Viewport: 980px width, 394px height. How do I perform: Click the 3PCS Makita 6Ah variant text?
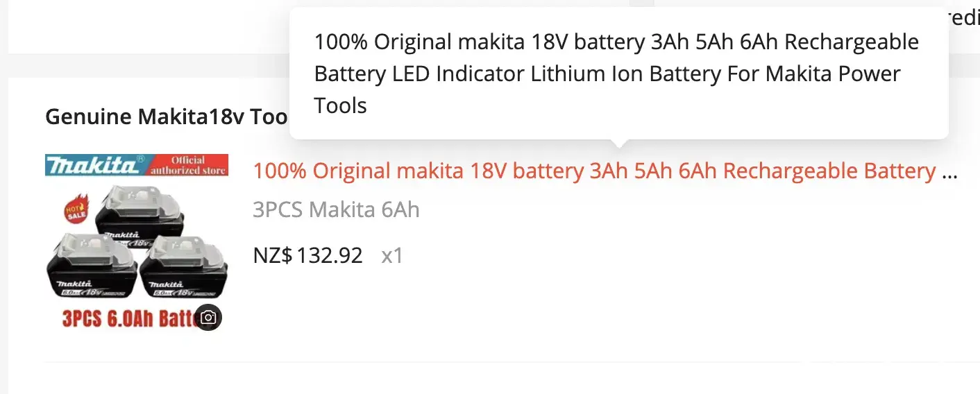click(x=336, y=209)
